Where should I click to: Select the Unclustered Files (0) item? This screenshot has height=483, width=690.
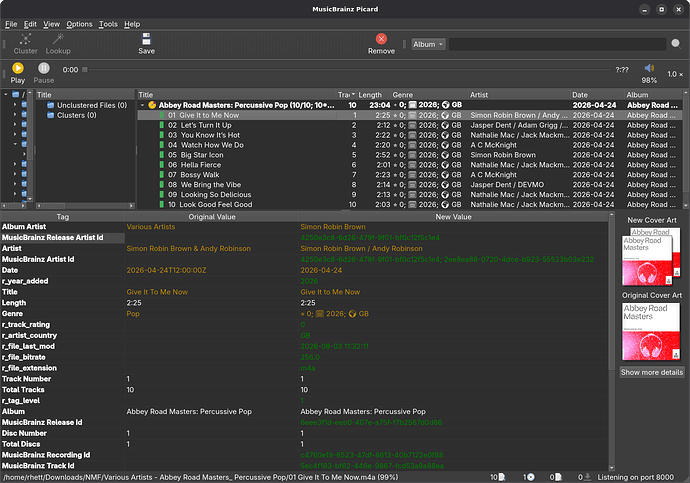click(x=92, y=105)
